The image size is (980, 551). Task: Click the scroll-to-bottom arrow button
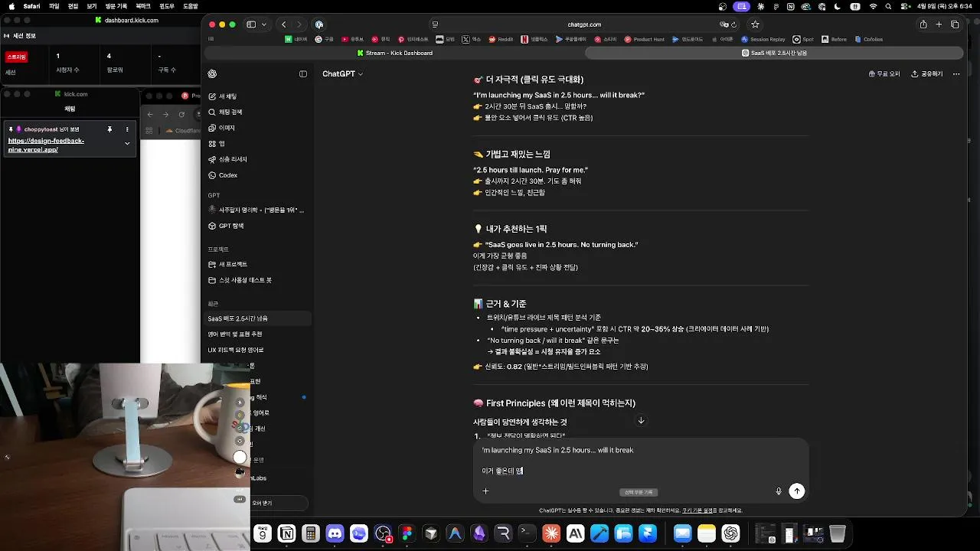[641, 420]
